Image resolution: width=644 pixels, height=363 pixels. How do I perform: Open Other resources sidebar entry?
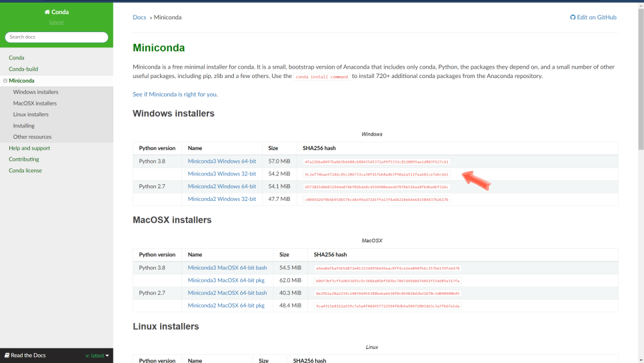[x=32, y=137]
